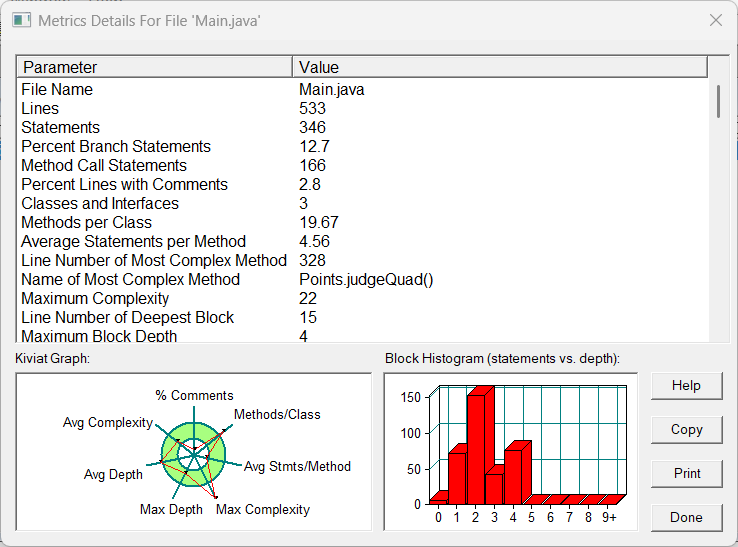Select Percent Lines with Comments row
The height and width of the screenshot is (547, 738).
[362, 185]
